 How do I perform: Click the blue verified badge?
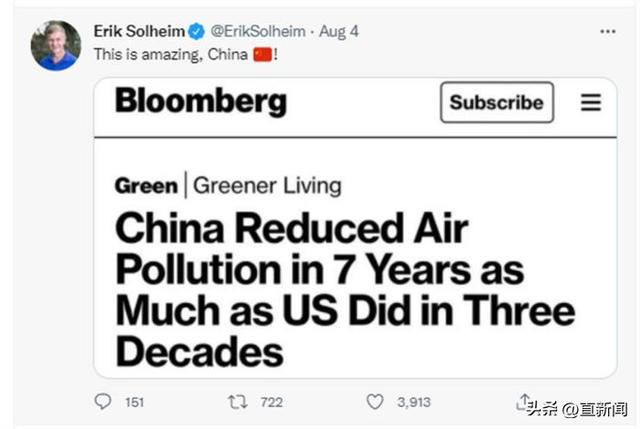click(197, 31)
